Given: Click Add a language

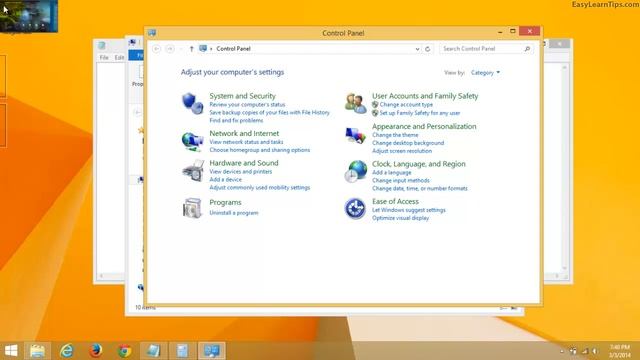Looking at the screenshot, I should click(x=391, y=173).
